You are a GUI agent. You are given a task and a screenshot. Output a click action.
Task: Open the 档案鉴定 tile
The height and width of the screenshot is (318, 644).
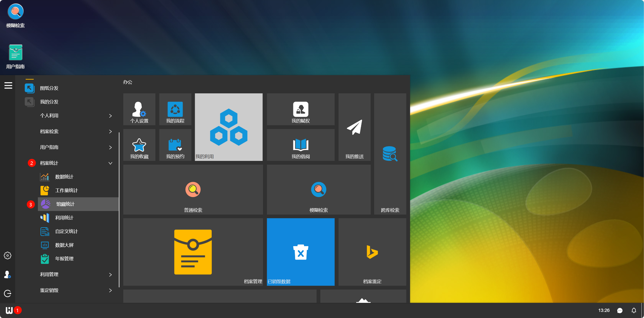[x=372, y=252]
